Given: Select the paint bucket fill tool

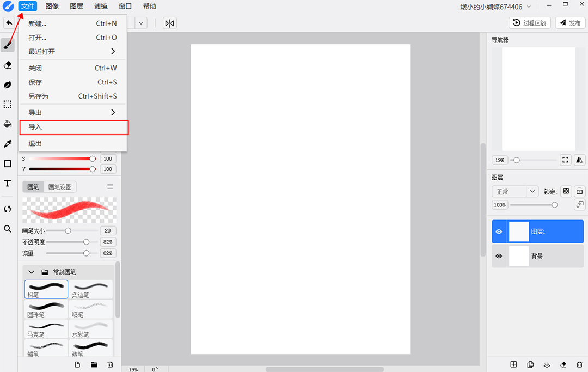Looking at the screenshot, I should click(x=8, y=124).
